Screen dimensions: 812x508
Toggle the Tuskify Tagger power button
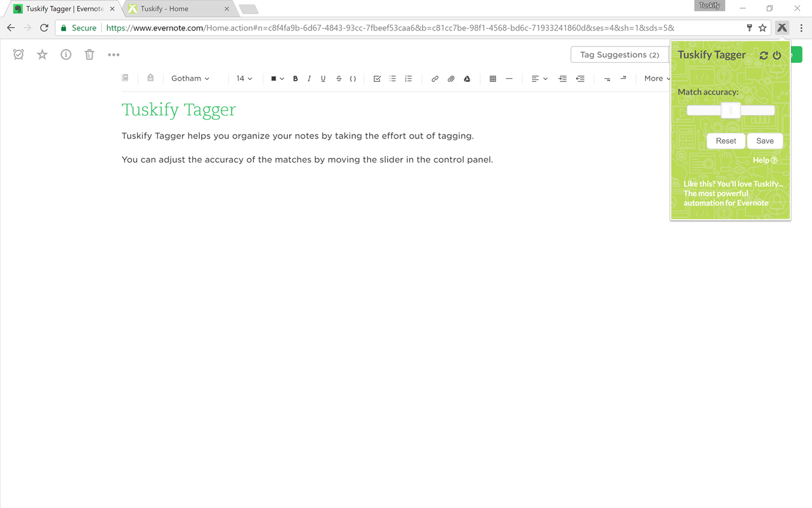point(777,55)
